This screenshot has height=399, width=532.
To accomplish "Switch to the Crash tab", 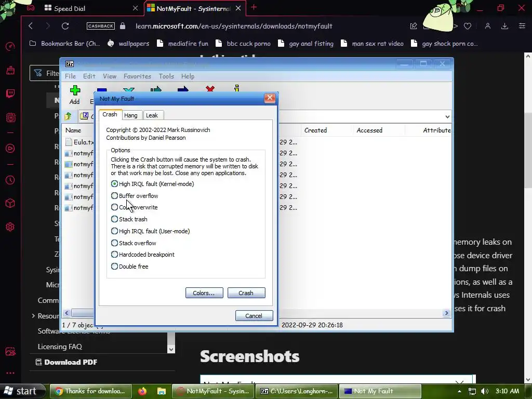I will point(110,114).
